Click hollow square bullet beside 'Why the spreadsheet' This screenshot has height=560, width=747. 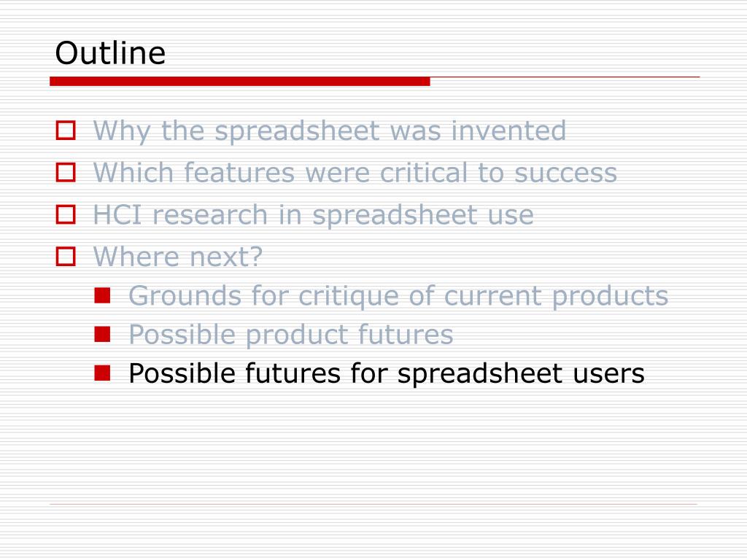(66, 130)
